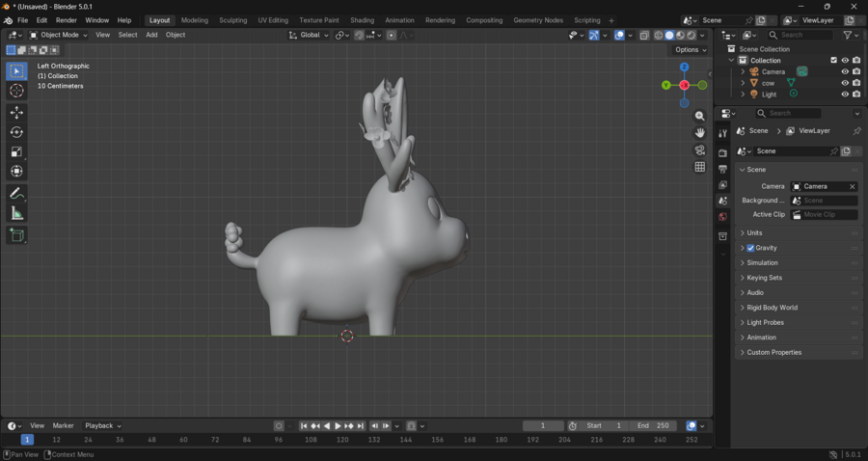Select the Rotate tool
This screenshot has height=461, width=868.
(16, 132)
